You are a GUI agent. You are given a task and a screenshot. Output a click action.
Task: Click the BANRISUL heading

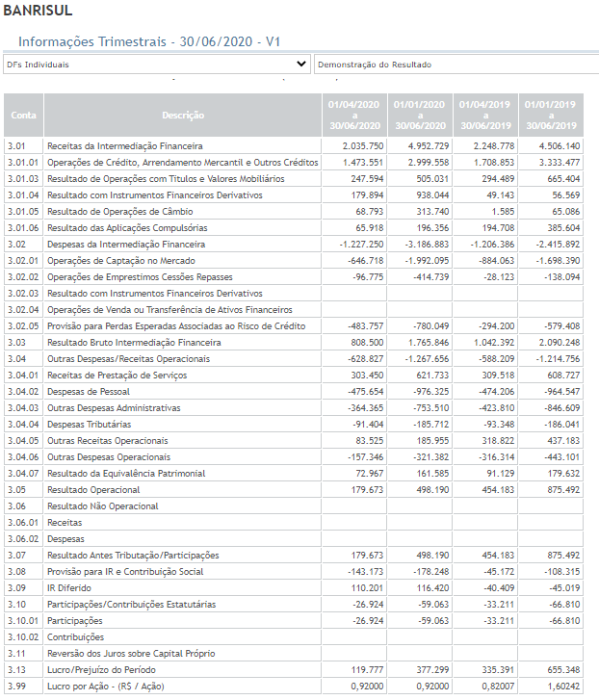pyautogui.click(x=38, y=11)
